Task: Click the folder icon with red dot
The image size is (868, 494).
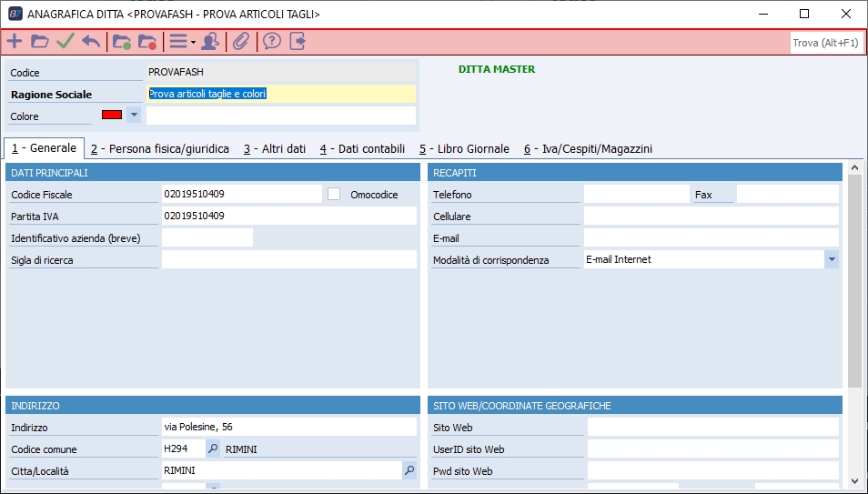Action: [x=147, y=42]
